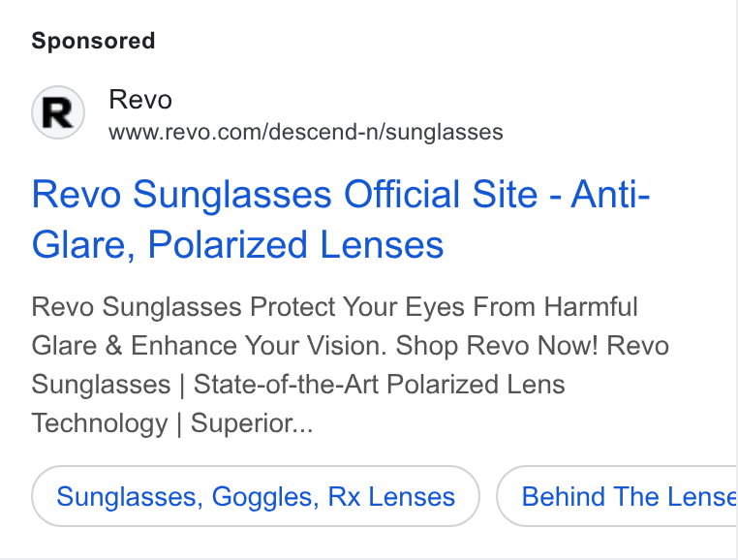Click "Technology" in the description's last line
This screenshot has width=738, height=560.
point(100,423)
